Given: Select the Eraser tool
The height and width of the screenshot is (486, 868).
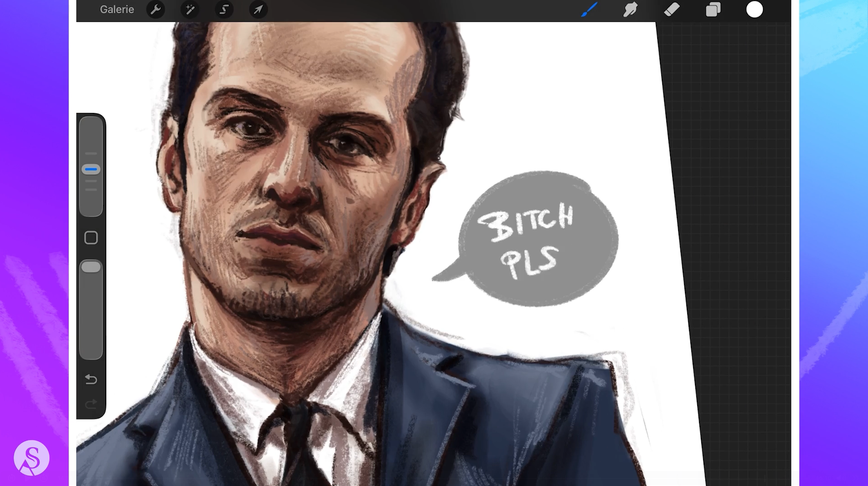Looking at the screenshot, I should pos(672,10).
